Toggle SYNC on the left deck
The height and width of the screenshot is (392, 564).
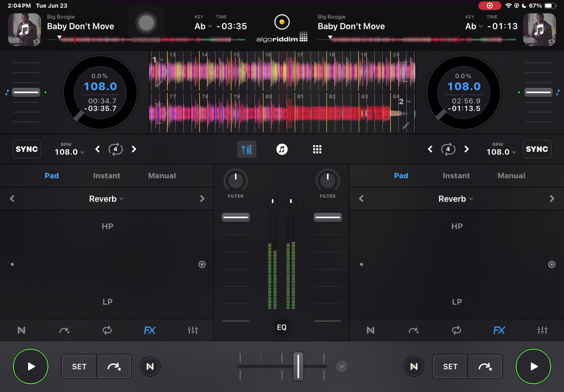[x=27, y=149]
